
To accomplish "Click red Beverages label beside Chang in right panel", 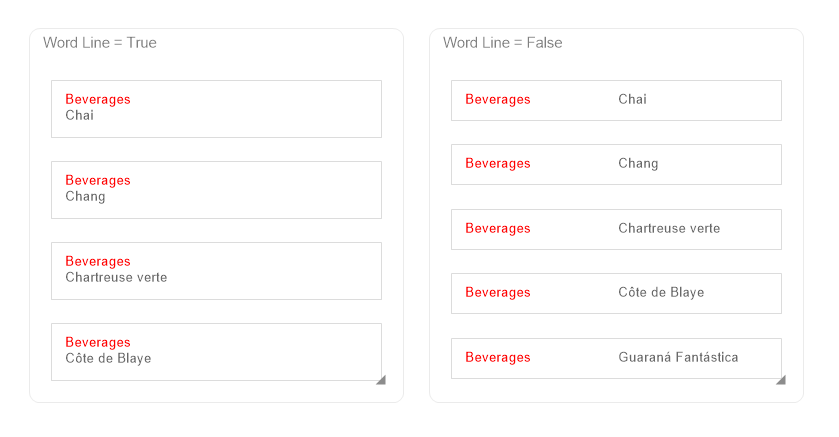I will pyautogui.click(x=498, y=164).
